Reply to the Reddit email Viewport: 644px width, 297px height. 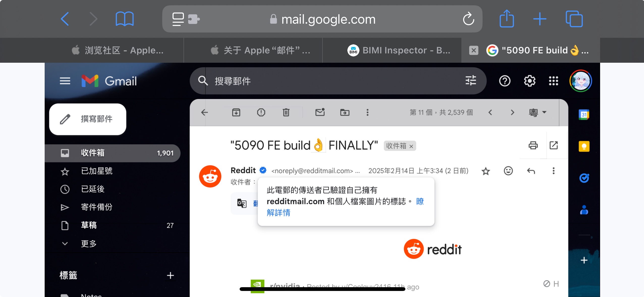coord(531,171)
